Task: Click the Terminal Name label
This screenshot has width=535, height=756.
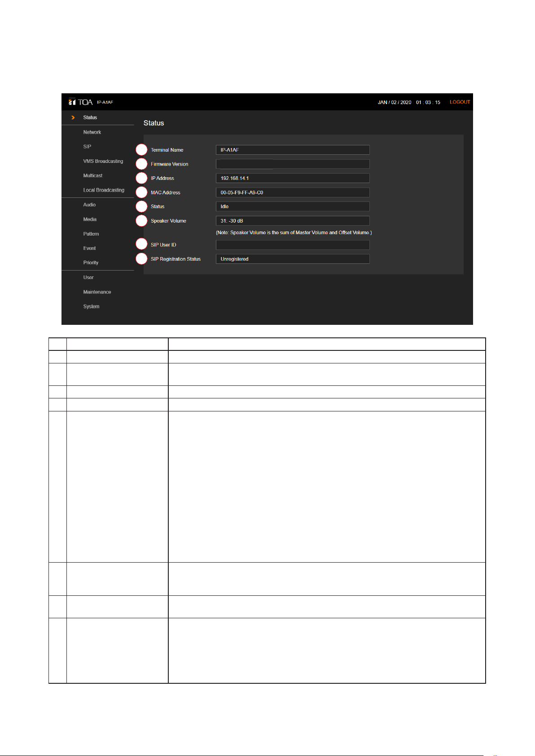Action: coord(167,150)
